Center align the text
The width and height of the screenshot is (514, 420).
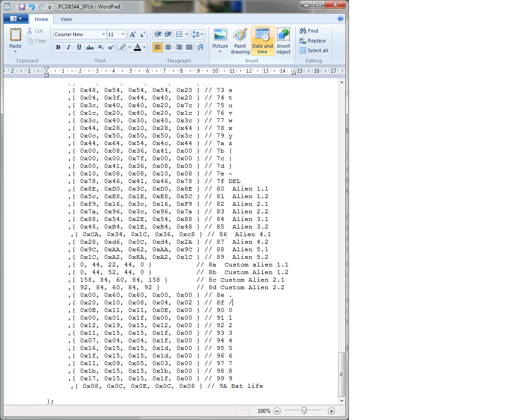click(x=168, y=47)
